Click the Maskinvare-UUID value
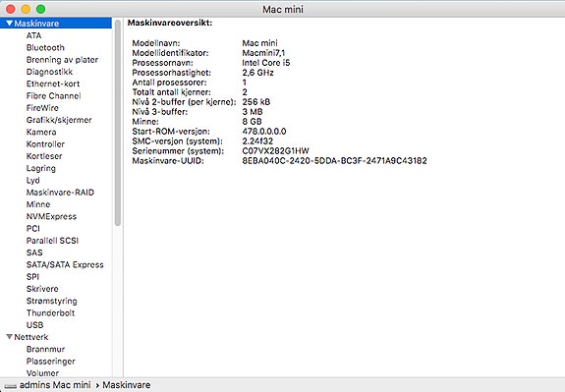 [334, 161]
